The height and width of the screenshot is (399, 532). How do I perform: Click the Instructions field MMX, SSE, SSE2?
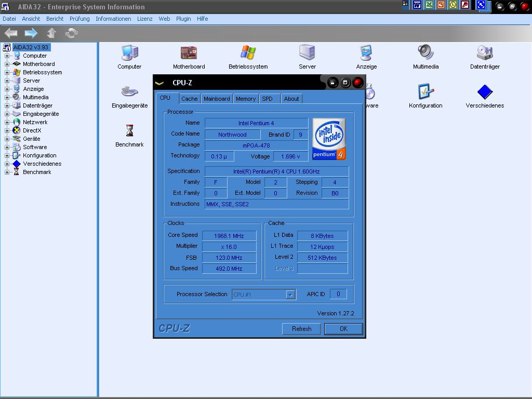(276, 204)
